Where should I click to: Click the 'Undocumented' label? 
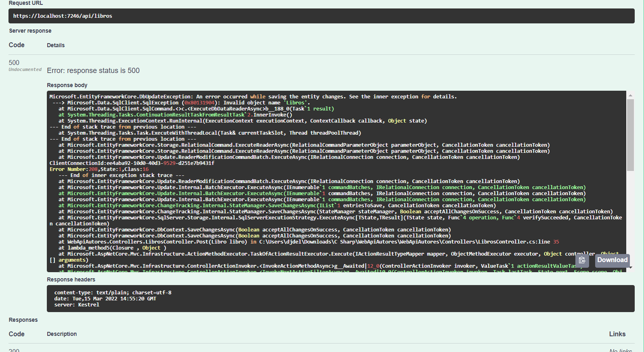coord(25,70)
